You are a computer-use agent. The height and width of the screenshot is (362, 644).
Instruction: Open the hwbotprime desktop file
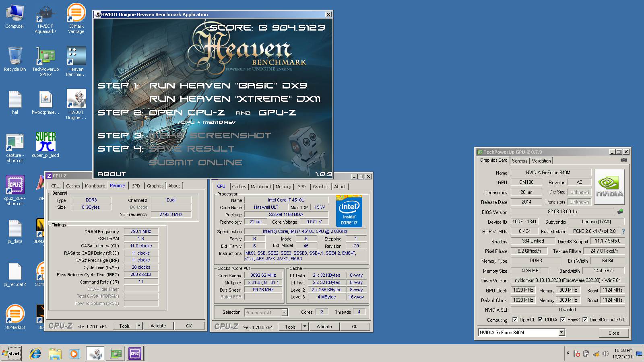pyautogui.click(x=45, y=103)
